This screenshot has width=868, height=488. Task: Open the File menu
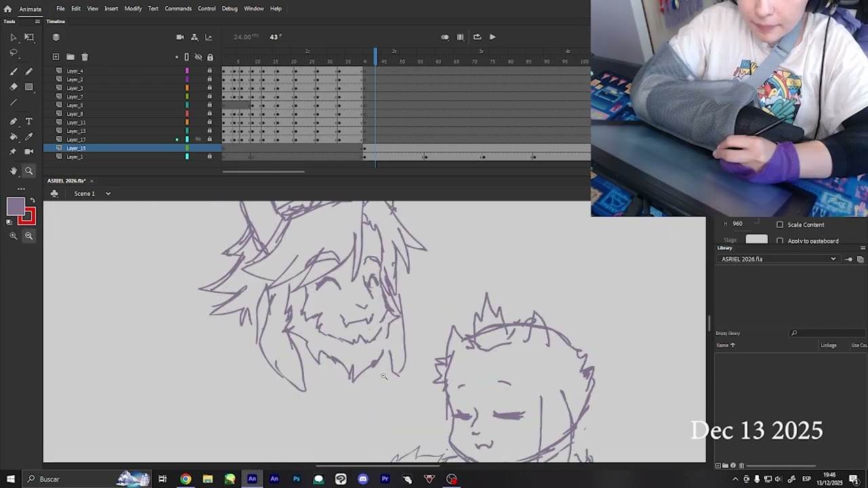coord(60,9)
